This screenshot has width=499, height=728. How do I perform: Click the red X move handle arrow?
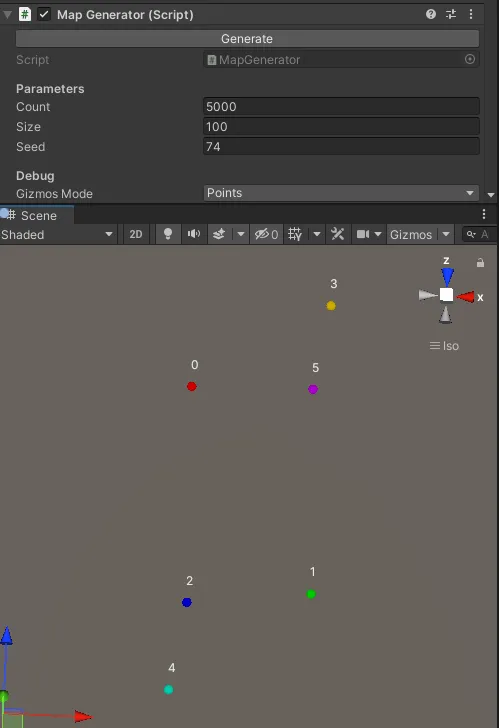point(83,716)
